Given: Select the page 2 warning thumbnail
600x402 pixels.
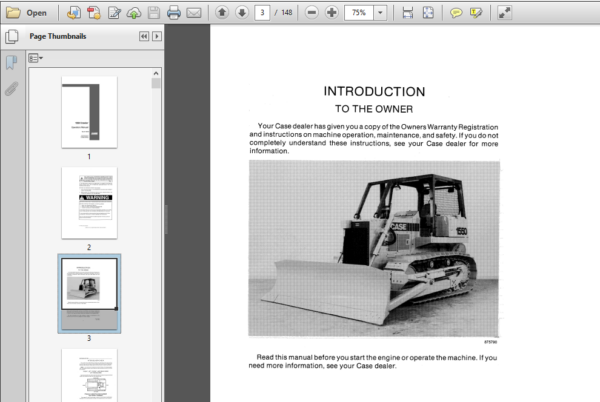Looking at the screenshot, I should click(89, 203).
